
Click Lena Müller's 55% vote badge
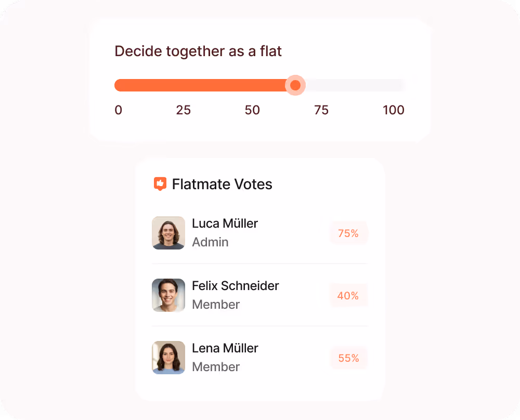pos(348,358)
